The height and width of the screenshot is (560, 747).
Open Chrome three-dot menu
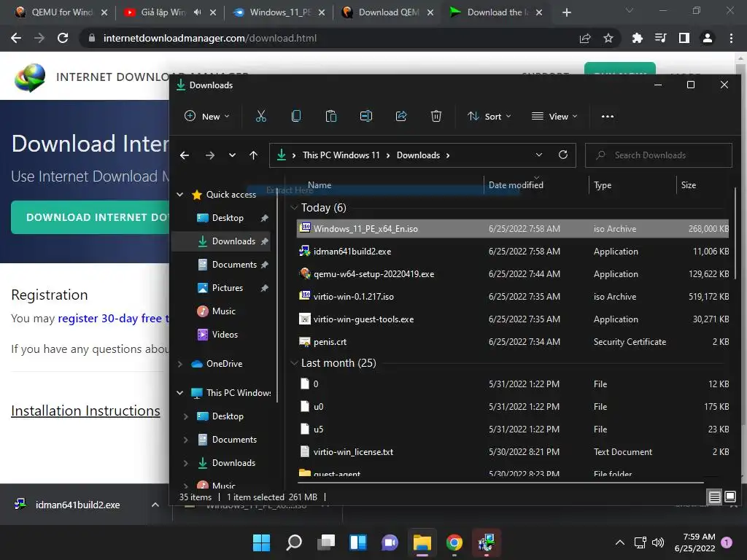731,38
